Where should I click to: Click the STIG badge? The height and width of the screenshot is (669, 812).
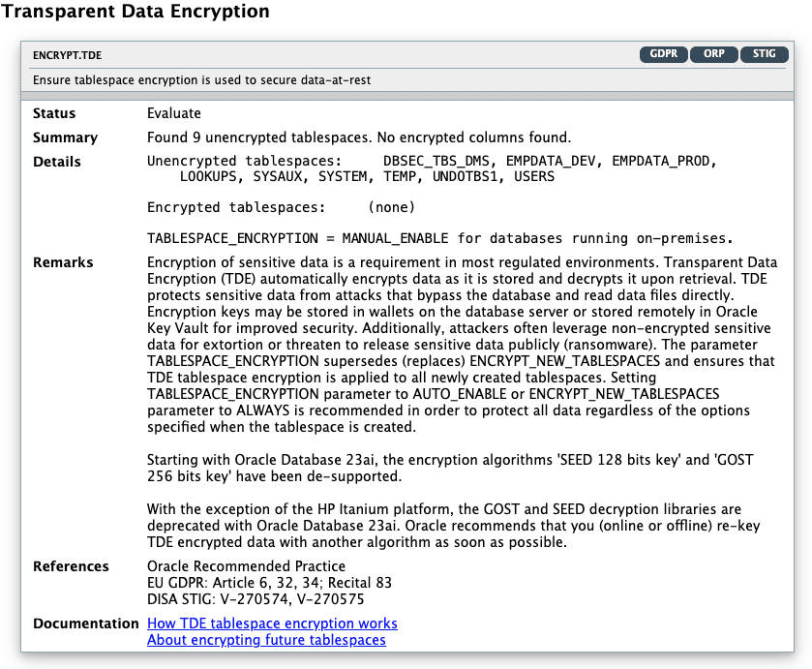tap(764, 54)
